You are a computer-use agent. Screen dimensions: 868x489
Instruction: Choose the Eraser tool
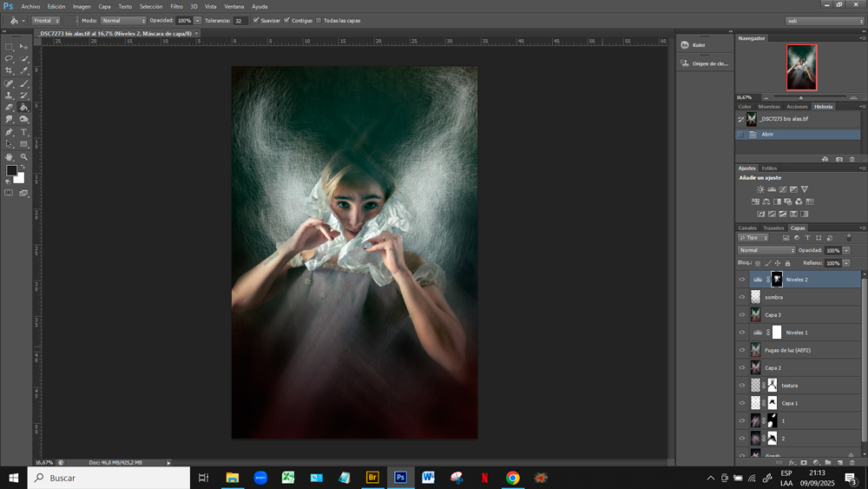coord(10,108)
